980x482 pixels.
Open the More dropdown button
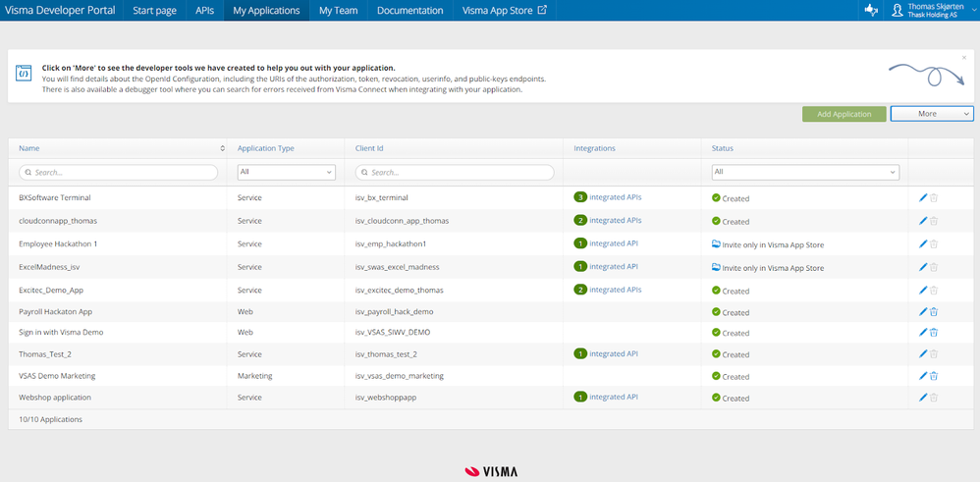click(931, 114)
